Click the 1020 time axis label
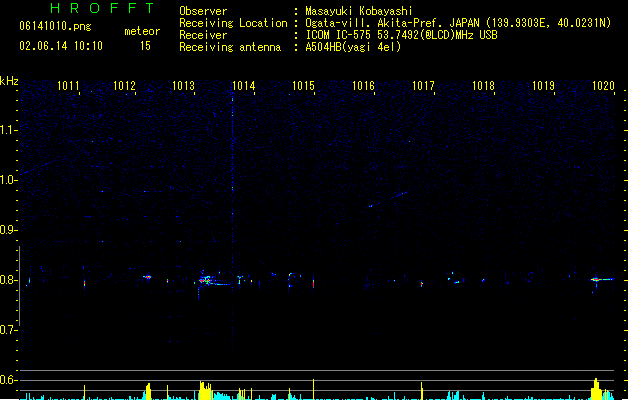629x400 pixels. pos(603,86)
